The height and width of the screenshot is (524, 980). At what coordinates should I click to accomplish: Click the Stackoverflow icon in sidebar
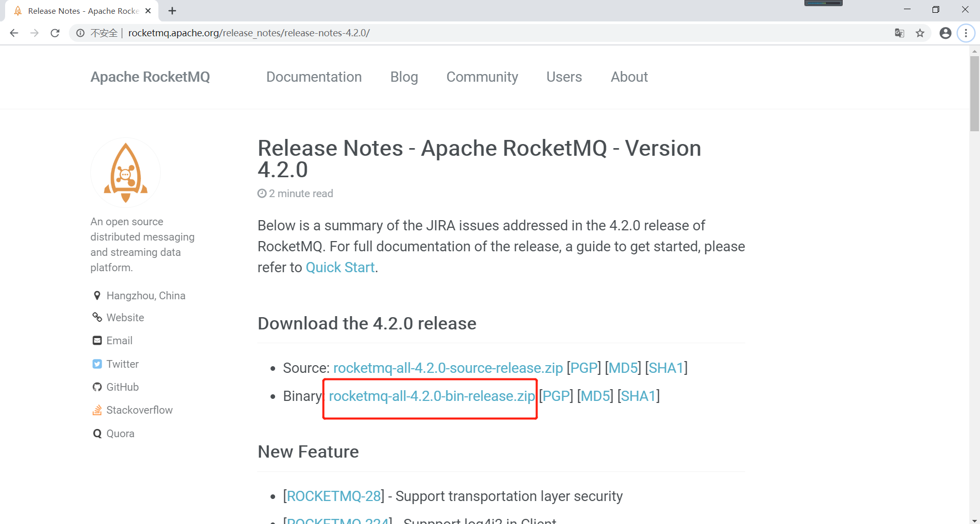pos(97,410)
